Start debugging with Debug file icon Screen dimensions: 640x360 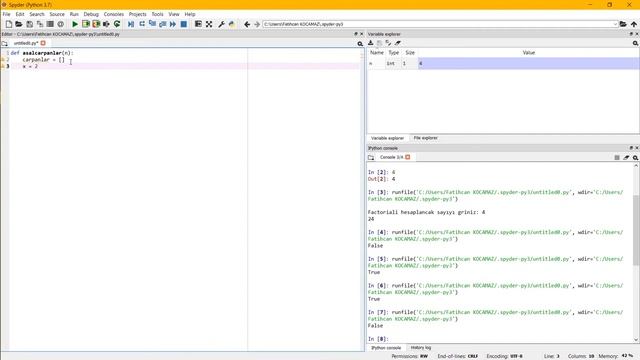coord(131,24)
